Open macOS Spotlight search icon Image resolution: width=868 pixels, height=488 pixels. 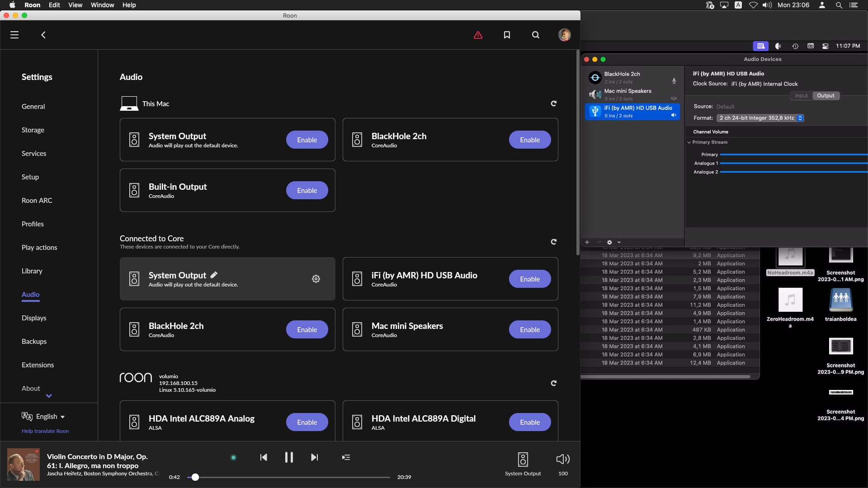point(839,5)
